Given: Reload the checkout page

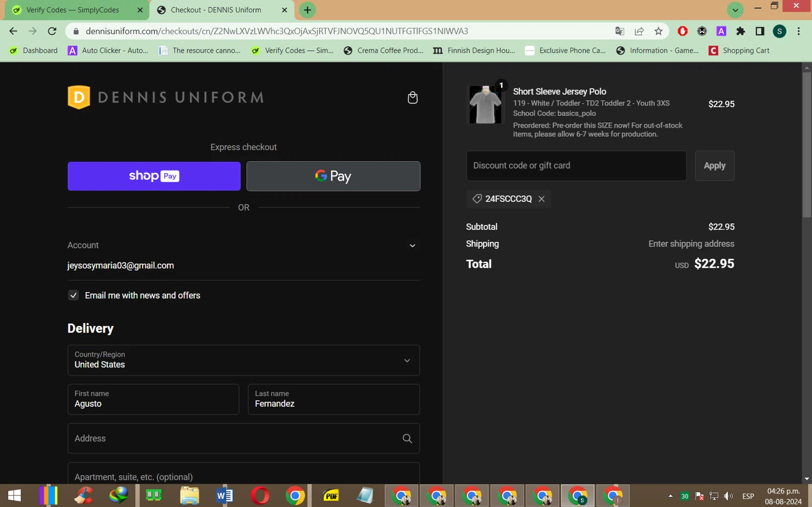Looking at the screenshot, I should pyautogui.click(x=52, y=31).
